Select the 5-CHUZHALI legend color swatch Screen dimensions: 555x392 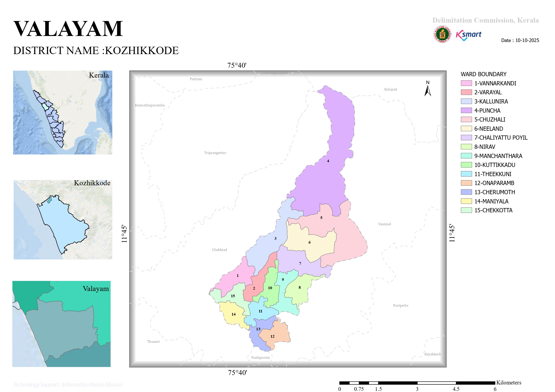(x=466, y=120)
